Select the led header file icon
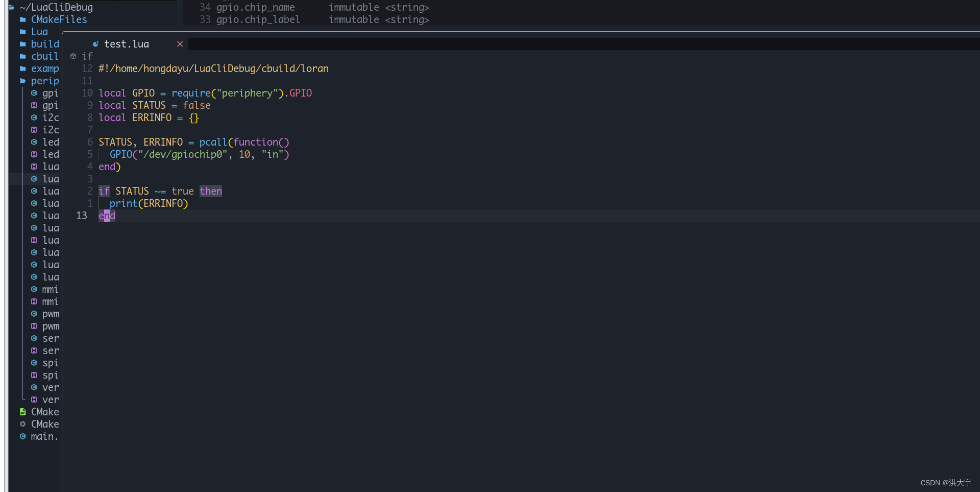Screen dimensions: 980x492 tap(35, 154)
